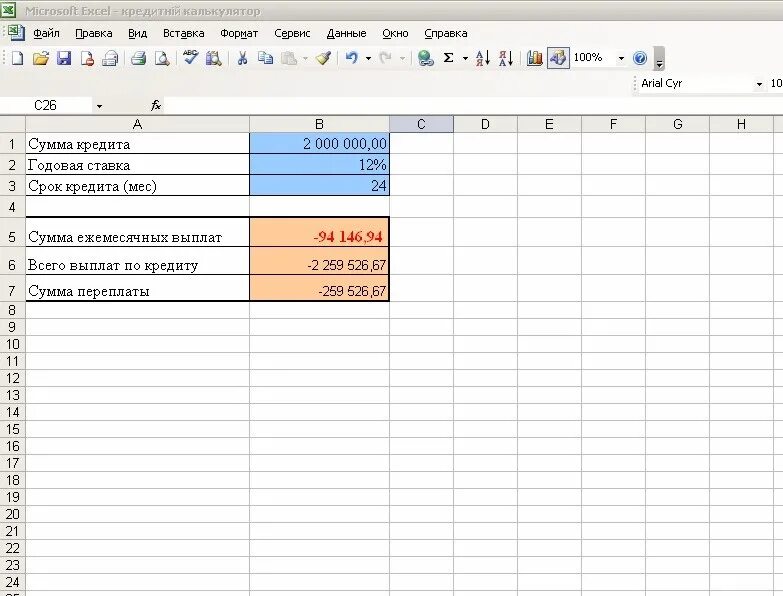Toggle the Drawing toolbar icon
Image resolution: width=783 pixels, height=596 pixels.
tap(558, 58)
